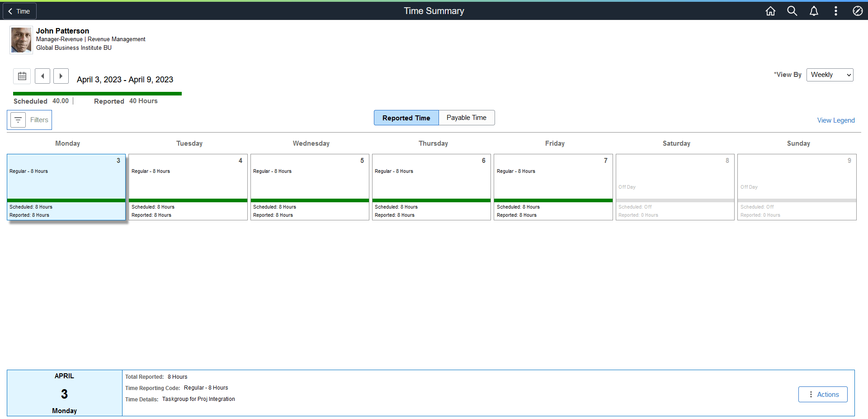Select Sunday April 9 off day card
The width and height of the screenshot is (868, 419).
tap(797, 187)
